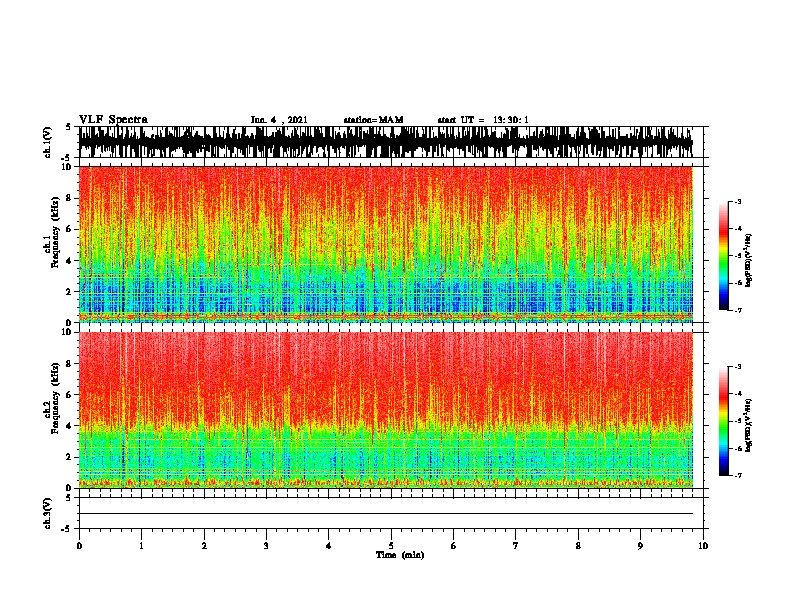Click the "start UT = 13:30: 1" text
This screenshot has width=792, height=612.
click(x=483, y=120)
